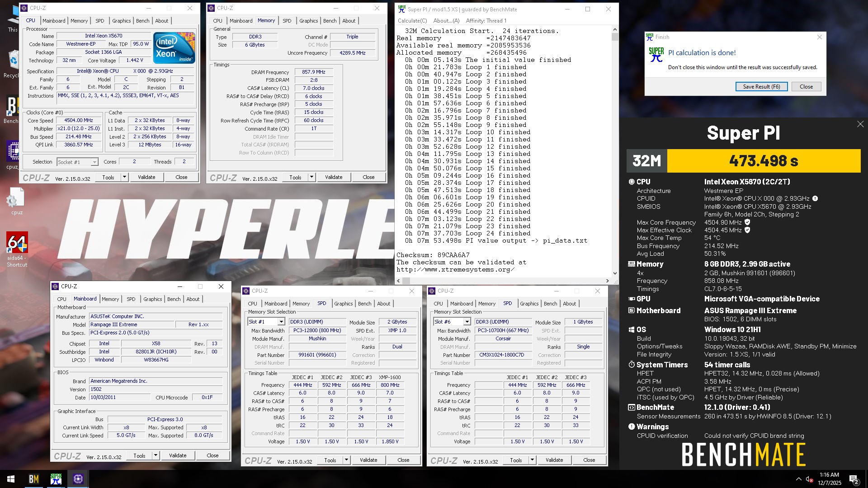The width and height of the screenshot is (868, 488).
Task: Open the Socket #1 selection dropdown
Action: pyautogui.click(x=94, y=162)
